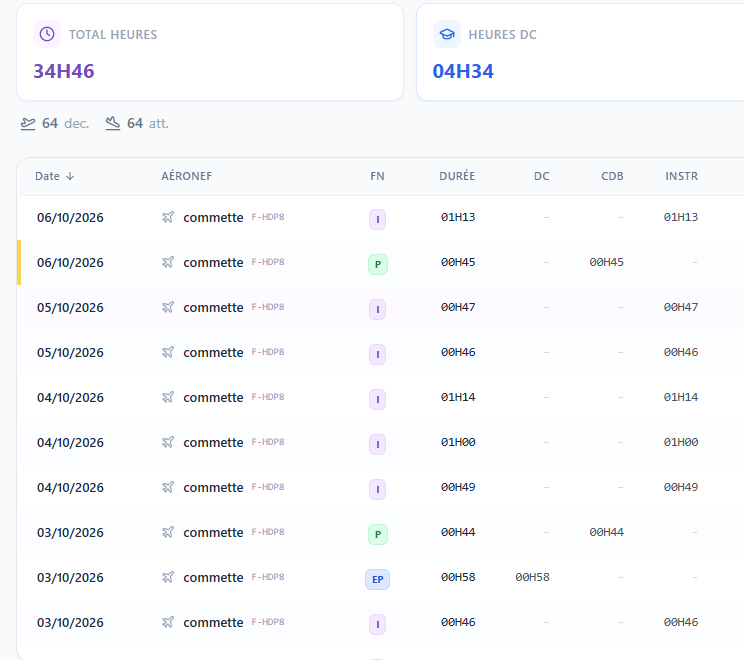Click the DURÉE cell reading 01H00
Image resolution: width=744 pixels, height=660 pixels.
458,442
